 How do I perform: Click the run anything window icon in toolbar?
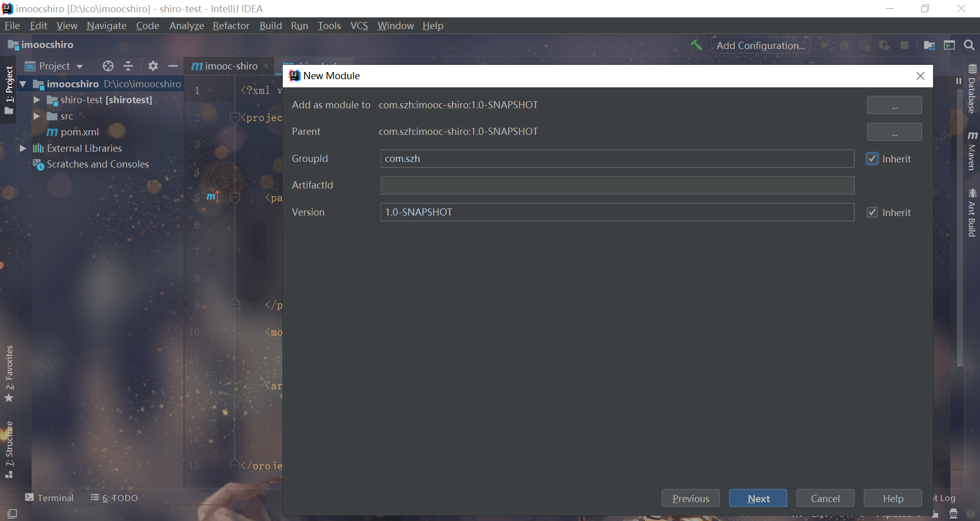click(949, 45)
